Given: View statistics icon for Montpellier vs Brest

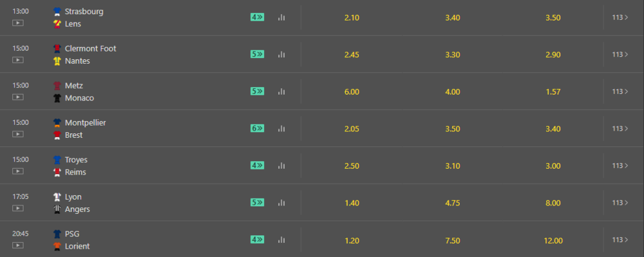Looking at the screenshot, I should tap(281, 129).
